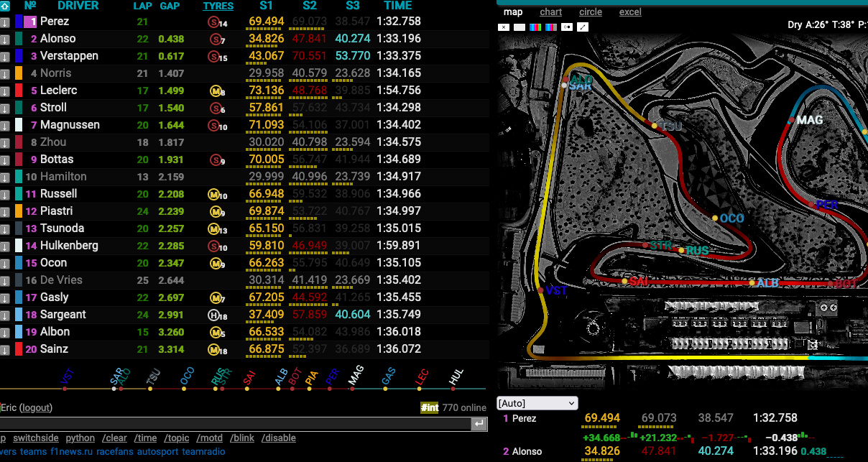Click the TSU label on the track map
This screenshot has height=462, width=868.
(x=671, y=126)
